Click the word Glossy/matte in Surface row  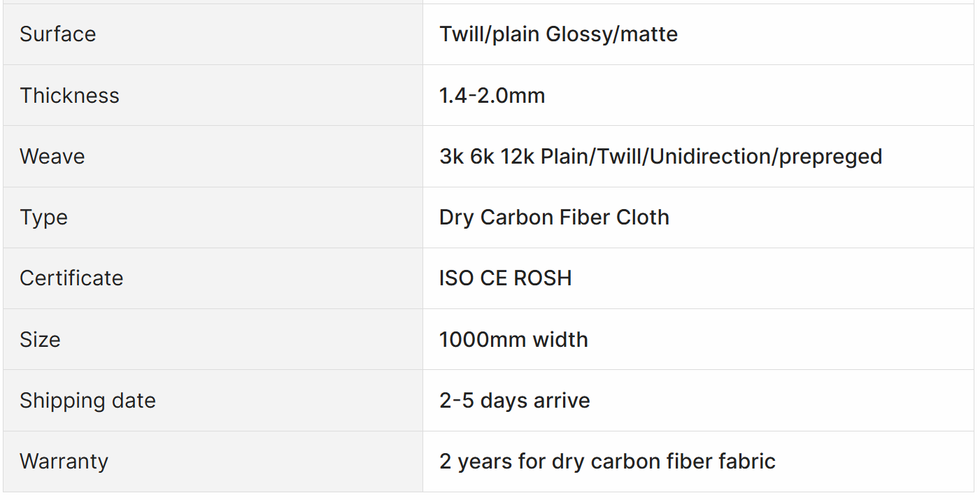click(612, 34)
